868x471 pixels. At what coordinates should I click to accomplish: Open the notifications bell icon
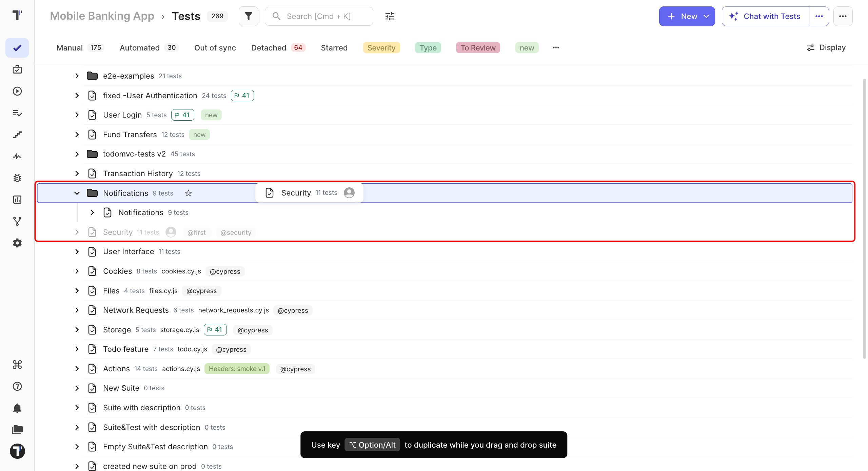pyautogui.click(x=17, y=408)
